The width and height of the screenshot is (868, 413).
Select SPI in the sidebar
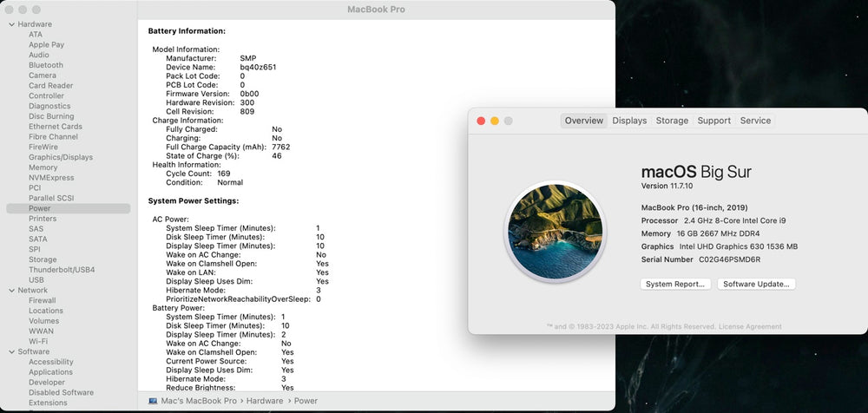35,249
